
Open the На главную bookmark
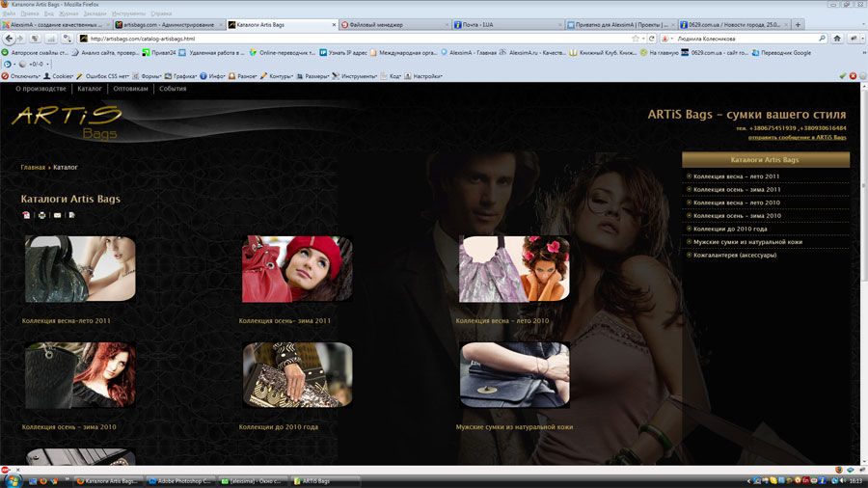(x=660, y=53)
